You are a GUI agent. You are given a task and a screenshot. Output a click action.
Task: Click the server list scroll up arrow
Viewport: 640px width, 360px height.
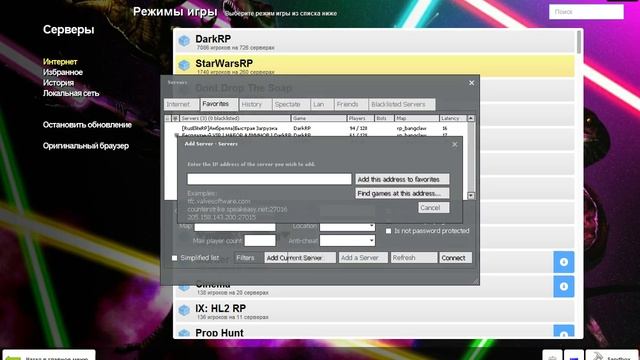tap(471, 118)
